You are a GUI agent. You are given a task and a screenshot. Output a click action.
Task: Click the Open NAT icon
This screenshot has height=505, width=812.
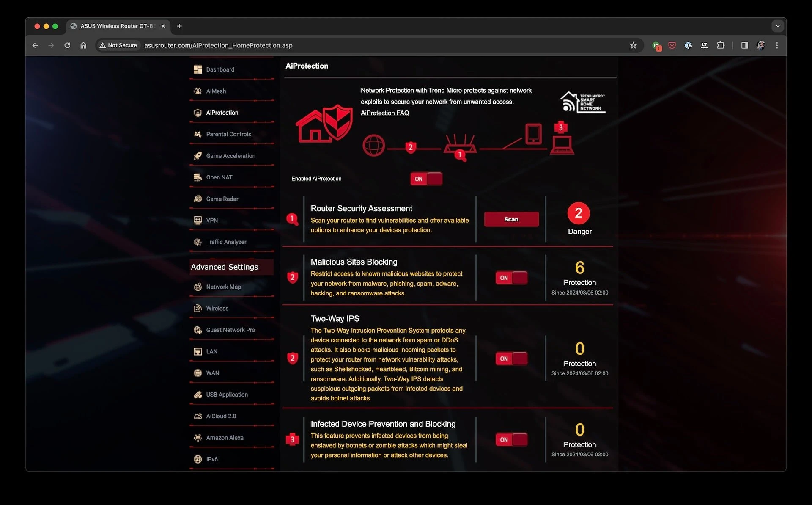pyautogui.click(x=198, y=177)
